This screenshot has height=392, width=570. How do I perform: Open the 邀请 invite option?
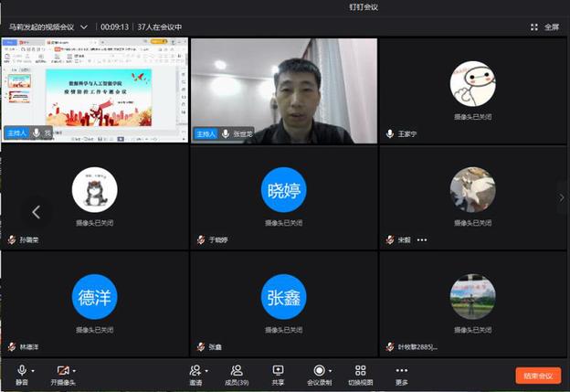pos(195,374)
